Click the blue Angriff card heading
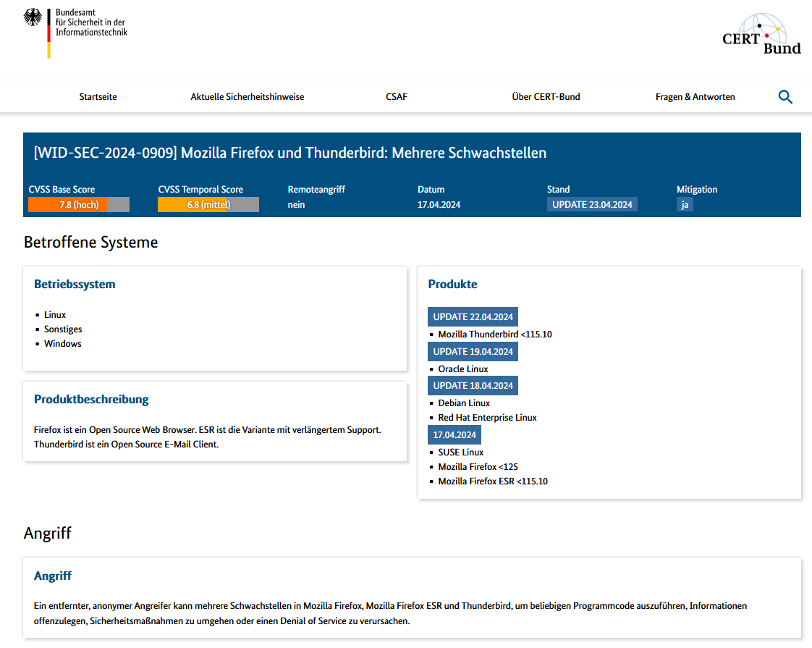 pos(53,576)
